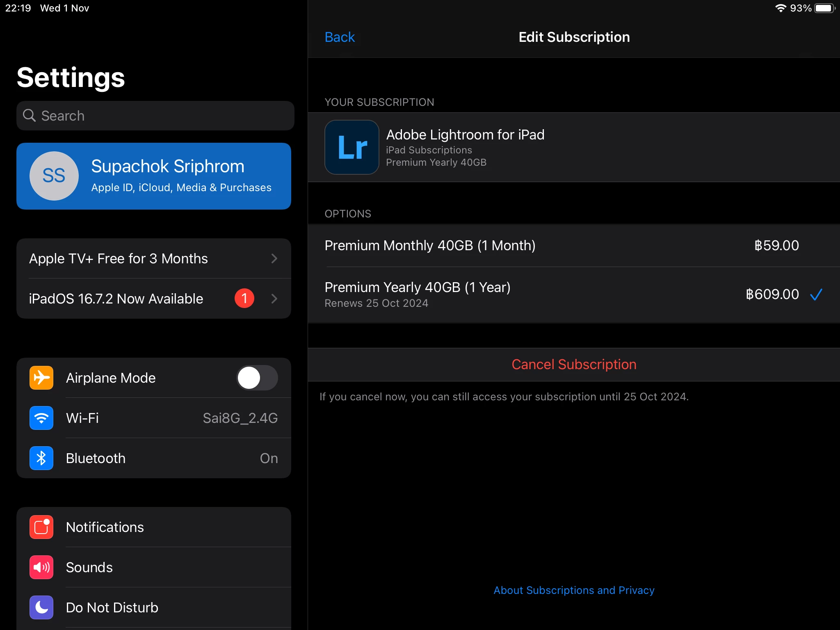Viewport: 840px width, 630px height.
Task: Open About Subscriptions and Privacy link
Action: click(573, 590)
